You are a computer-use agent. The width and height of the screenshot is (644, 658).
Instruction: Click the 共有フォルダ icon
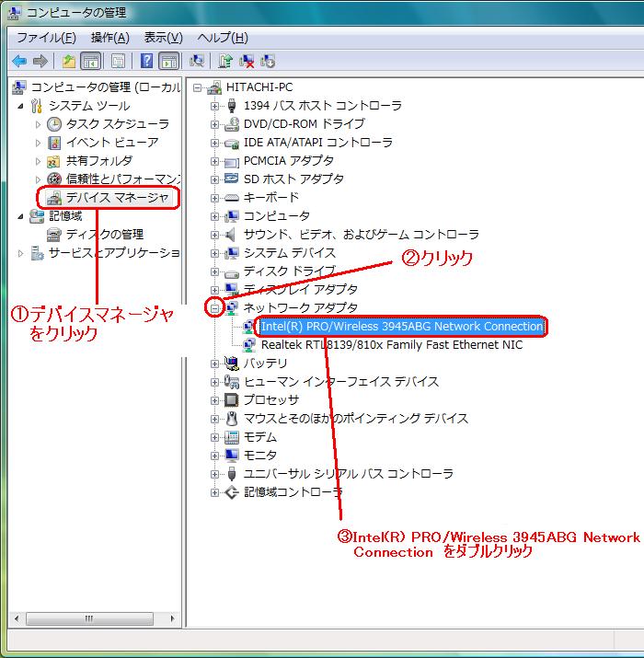coord(53,161)
